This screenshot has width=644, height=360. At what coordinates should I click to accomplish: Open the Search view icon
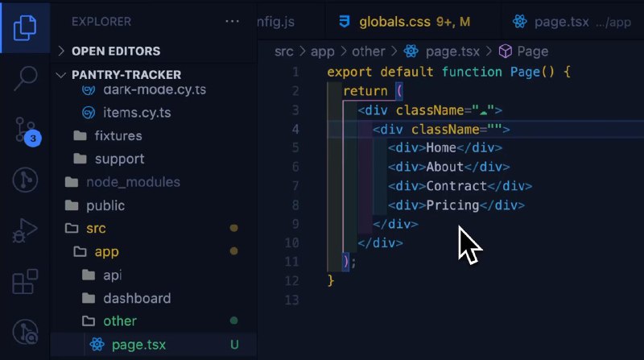pyautogui.click(x=25, y=78)
